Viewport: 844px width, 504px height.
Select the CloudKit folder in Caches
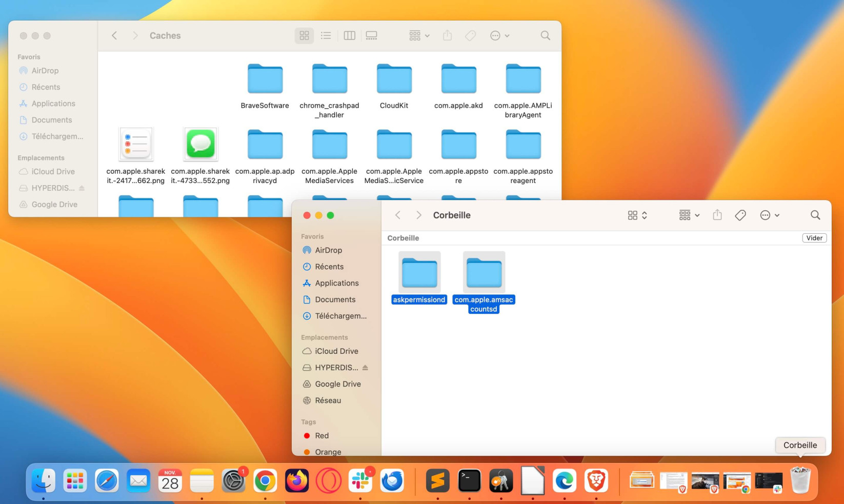pos(394,78)
